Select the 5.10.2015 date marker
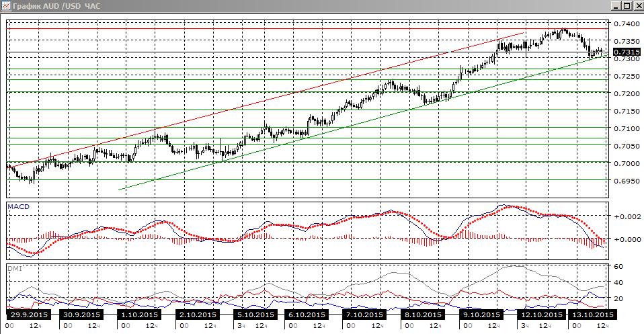 click(255, 315)
